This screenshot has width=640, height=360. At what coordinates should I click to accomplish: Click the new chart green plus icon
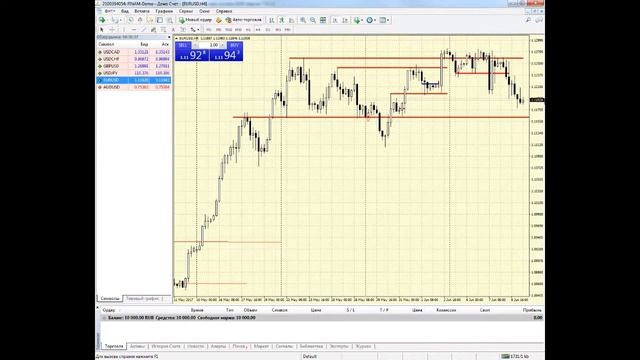(x=102, y=20)
